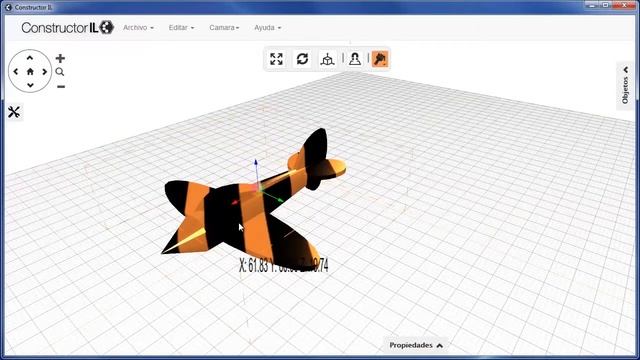Open the tools wrench-and-screwdriver icon

click(x=14, y=112)
